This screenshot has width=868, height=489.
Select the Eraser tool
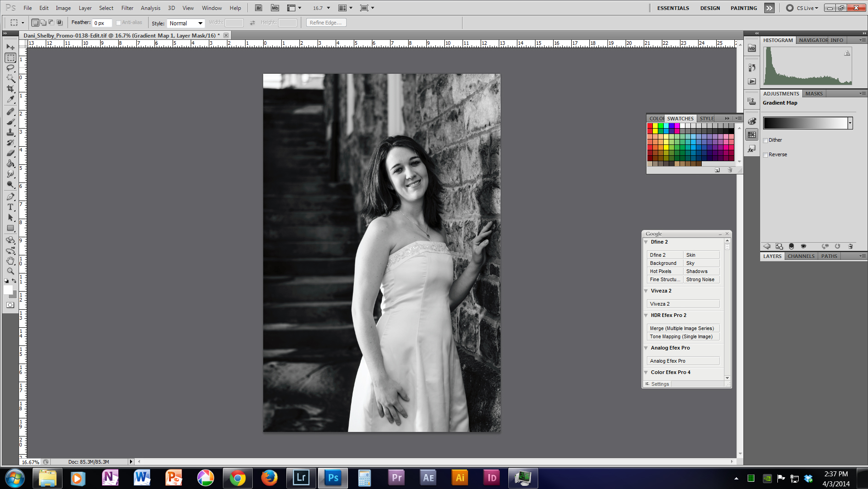10,153
